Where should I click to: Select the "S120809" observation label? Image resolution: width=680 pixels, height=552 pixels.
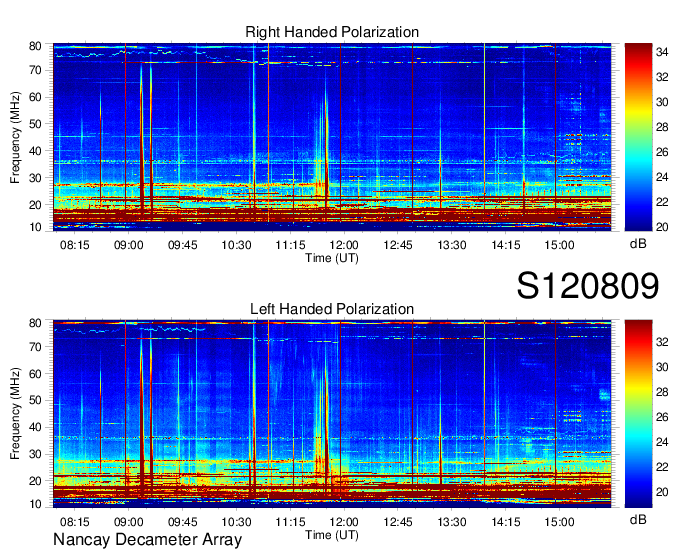(588, 286)
